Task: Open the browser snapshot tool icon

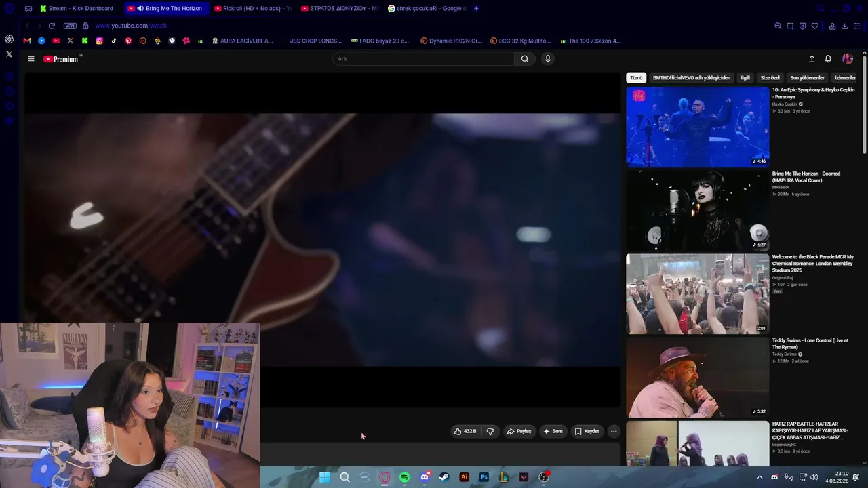Action: (790, 26)
